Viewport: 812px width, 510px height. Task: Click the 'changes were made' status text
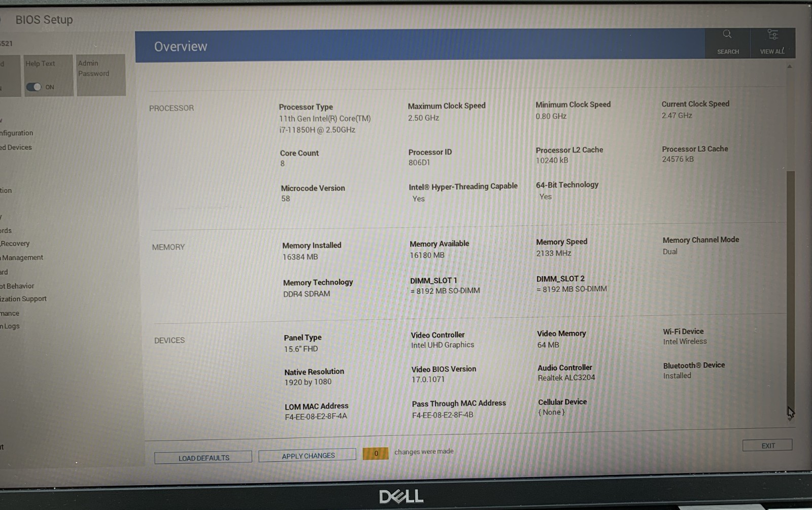[424, 452]
